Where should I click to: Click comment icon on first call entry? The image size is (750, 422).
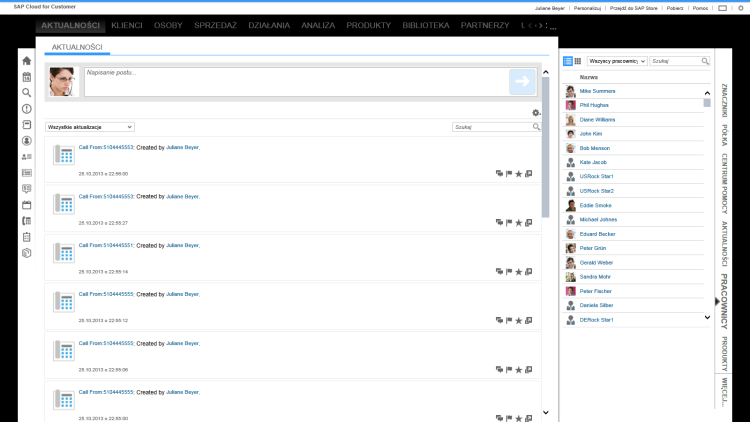499,174
